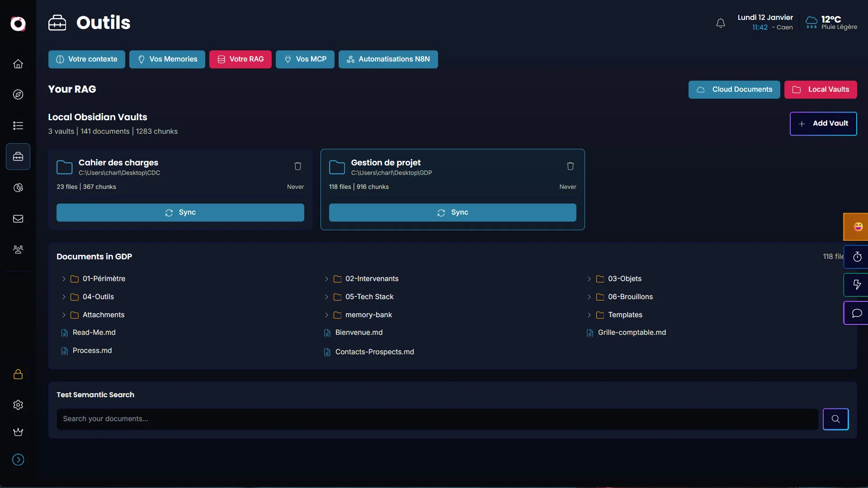Open the Automatisations N8N tab
The width and height of the screenshot is (868, 488).
[388, 59]
